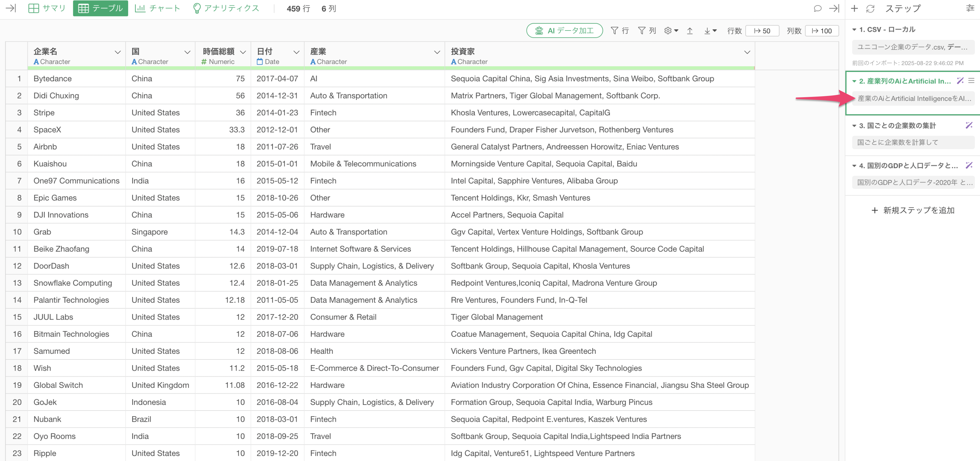Click the 33.3 valuation cell
Viewport: 980px width, 461px height.
click(223, 130)
